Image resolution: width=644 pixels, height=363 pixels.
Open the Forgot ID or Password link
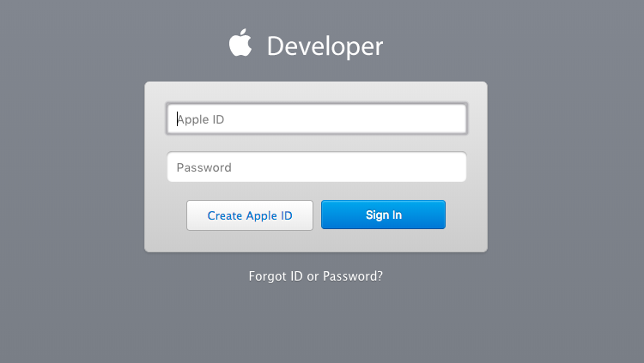click(x=315, y=276)
